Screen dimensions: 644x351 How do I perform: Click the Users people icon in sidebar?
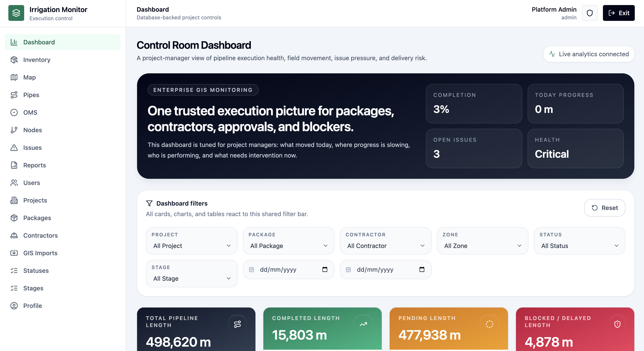[x=14, y=183]
